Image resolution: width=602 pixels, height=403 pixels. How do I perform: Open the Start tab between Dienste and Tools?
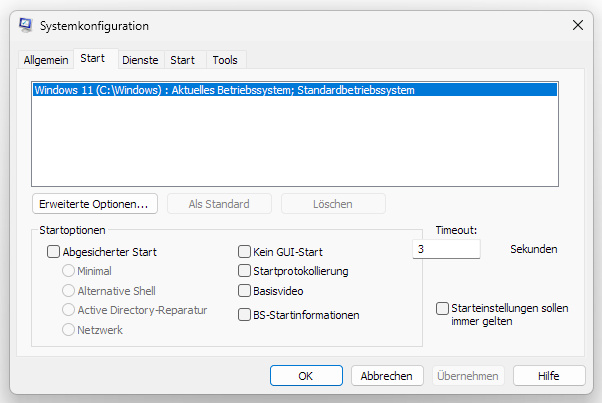pos(182,60)
